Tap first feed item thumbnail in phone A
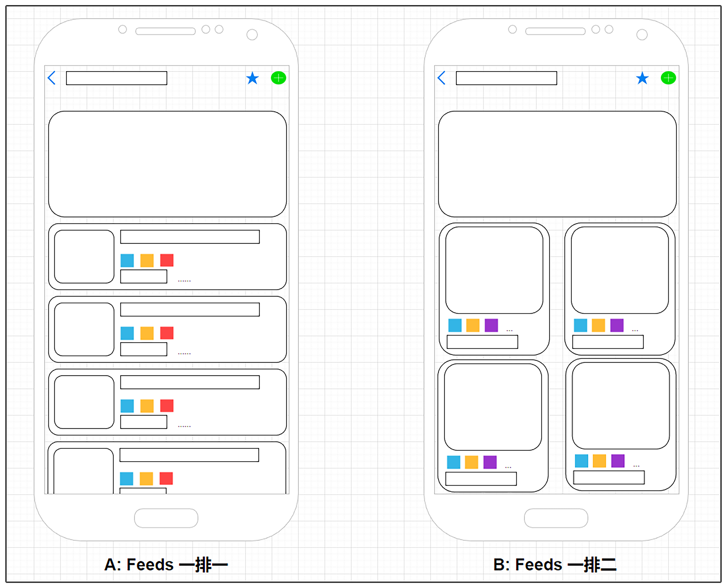 pos(84,256)
